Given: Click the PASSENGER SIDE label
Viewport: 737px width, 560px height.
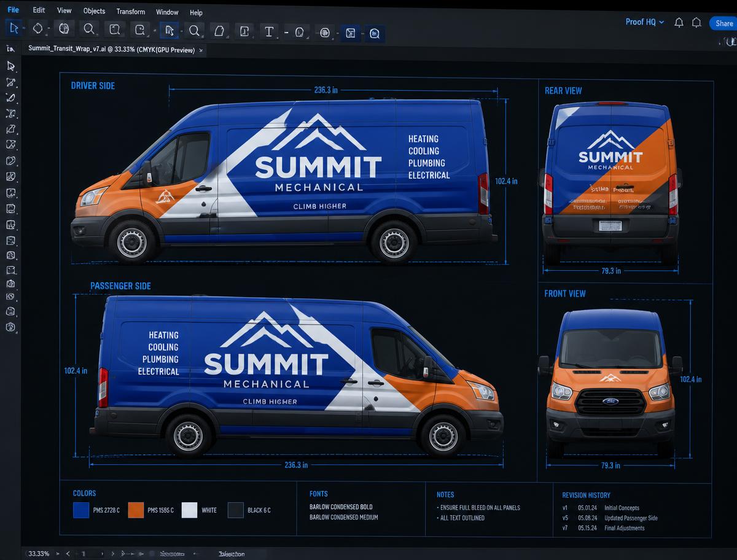Looking at the screenshot, I should point(120,286).
